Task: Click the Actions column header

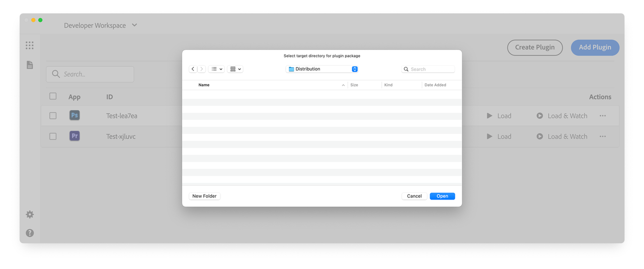Action: (600, 97)
